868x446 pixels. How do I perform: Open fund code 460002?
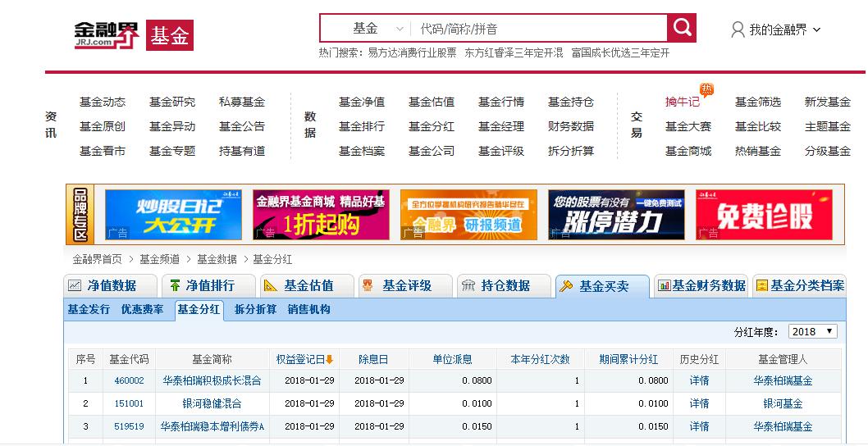(129, 380)
